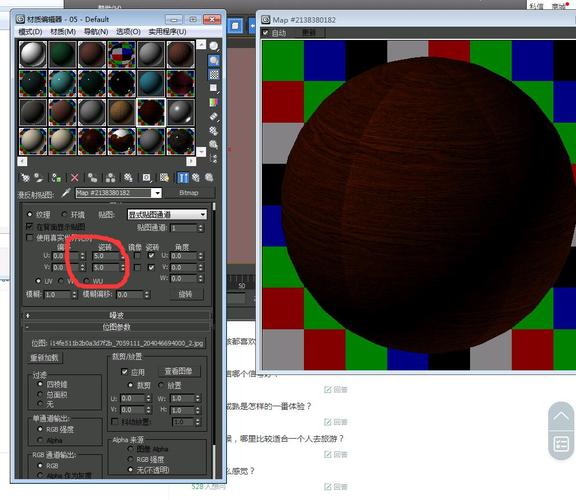The image size is (576, 500).
Task: Click the Make Unique icon
Action: click(110, 178)
